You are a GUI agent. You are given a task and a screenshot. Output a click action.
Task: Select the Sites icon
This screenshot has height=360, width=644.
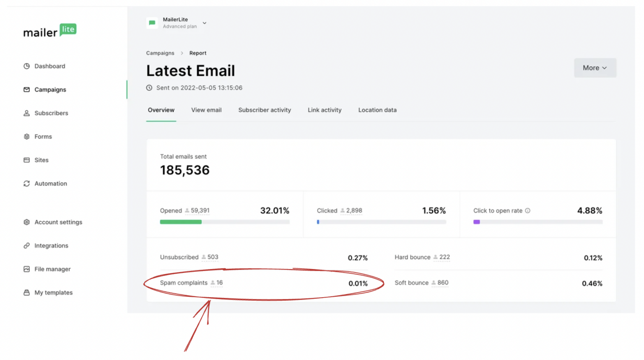coord(26,160)
